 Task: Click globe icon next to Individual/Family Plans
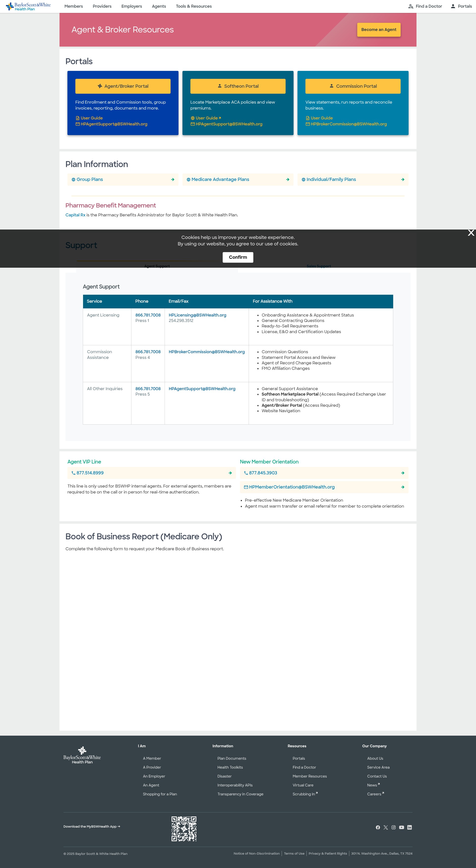click(x=303, y=180)
